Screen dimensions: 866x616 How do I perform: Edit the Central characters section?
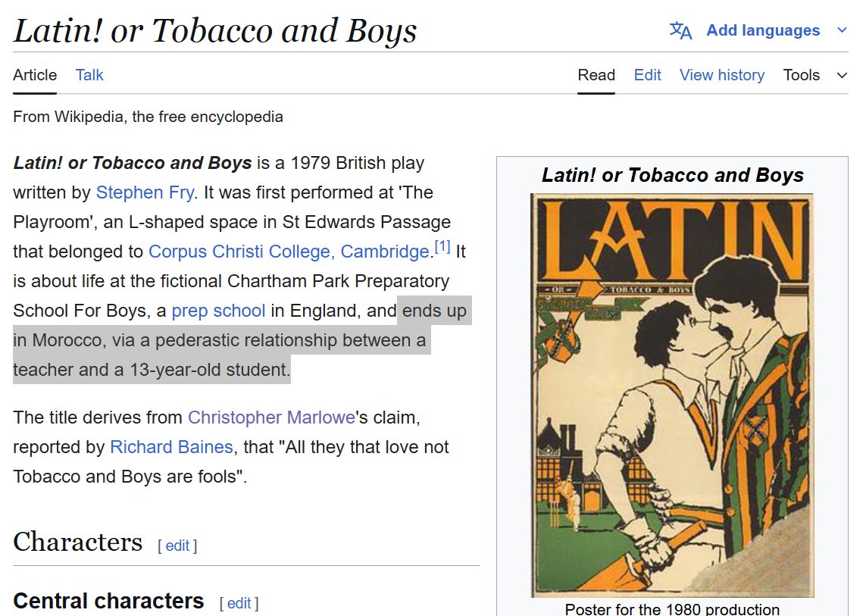pyautogui.click(x=239, y=603)
